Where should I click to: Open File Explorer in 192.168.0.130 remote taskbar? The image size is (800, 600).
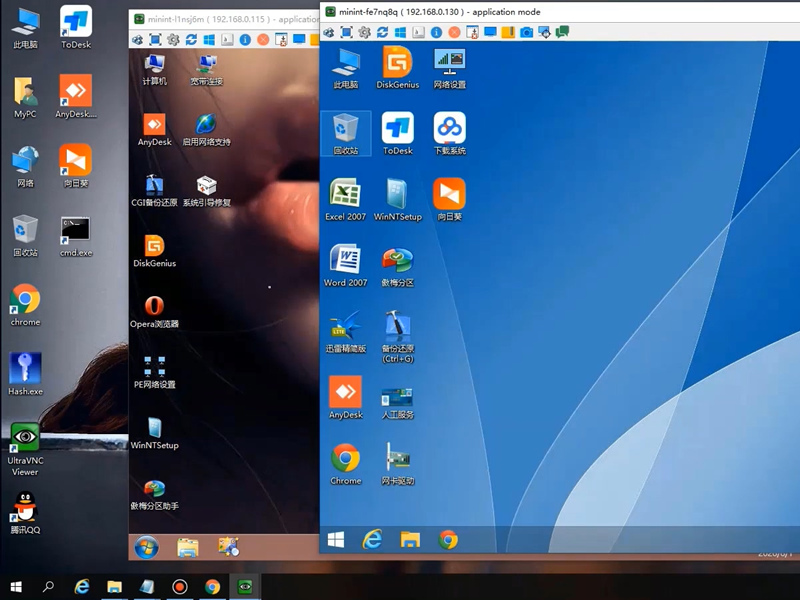410,540
